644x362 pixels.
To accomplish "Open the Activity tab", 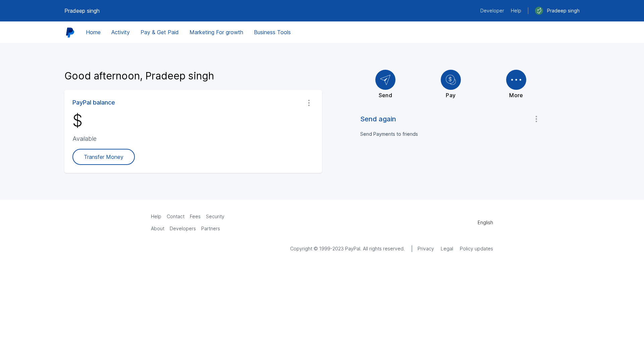I will (120, 32).
